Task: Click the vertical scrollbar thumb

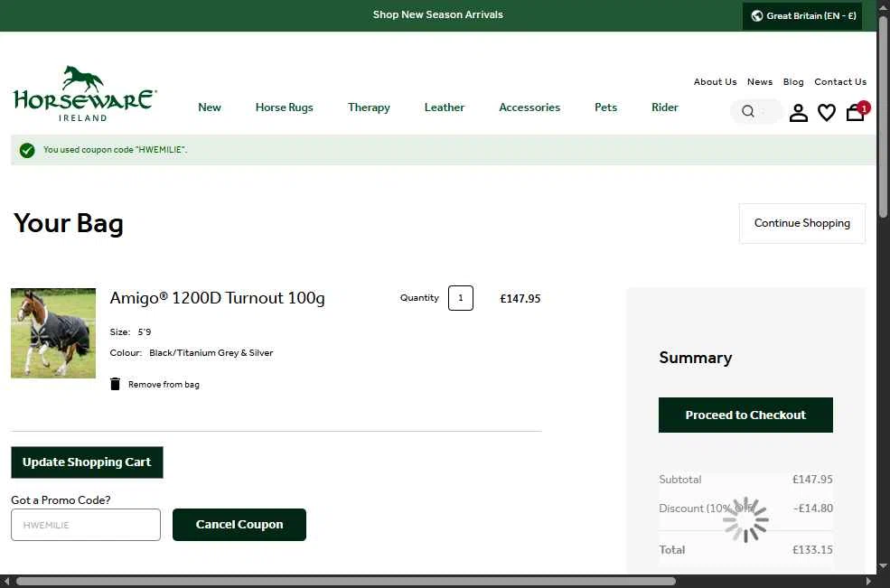Action: point(883,117)
